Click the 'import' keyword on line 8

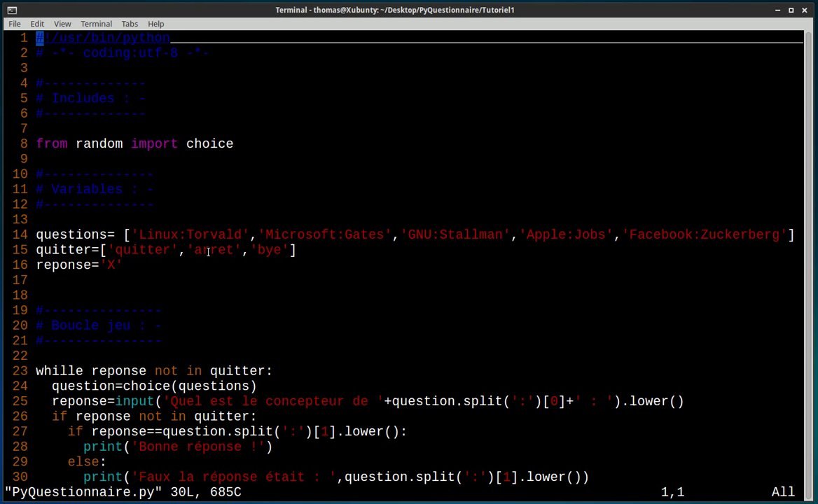point(154,144)
